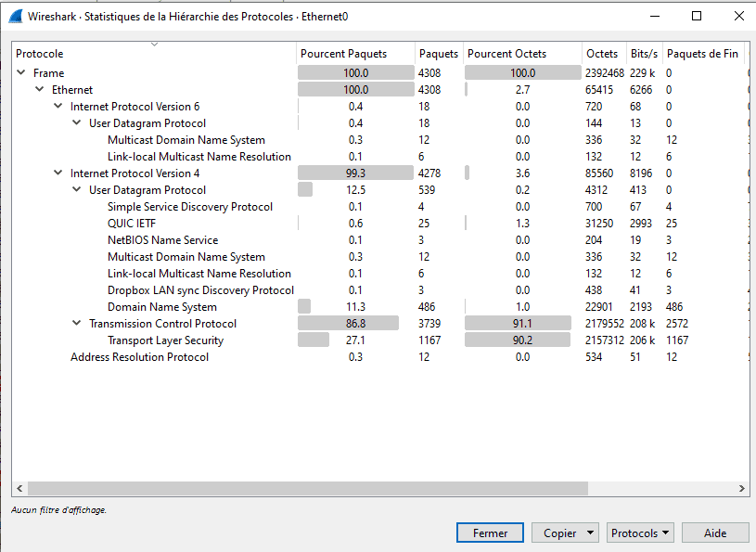
Task: Open the Protocols dropdown button
Action: (x=640, y=533)
